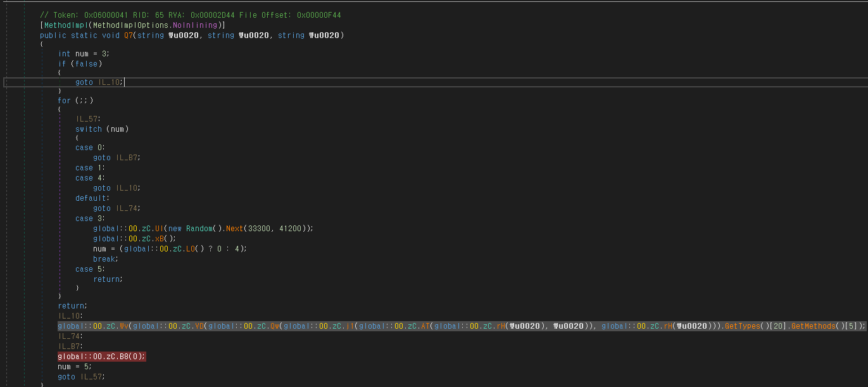The height and width of the screenshot is (387, 868).
Task: Click the Q7 method name
Action: pos(129,35)
